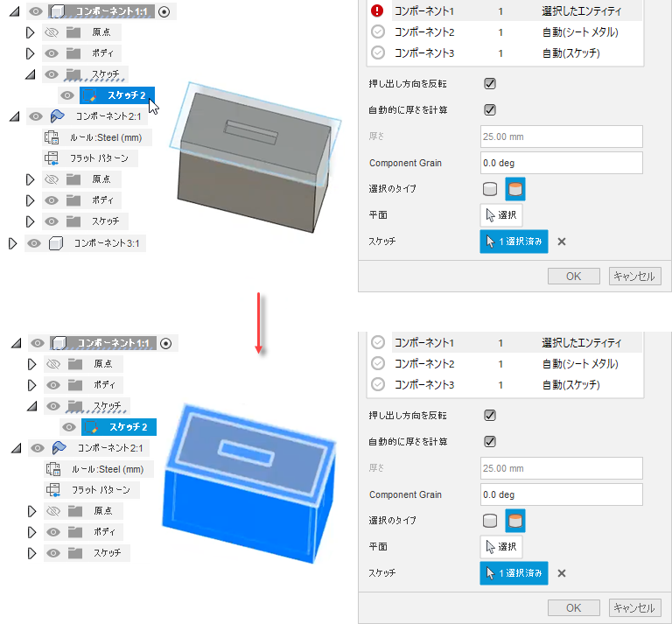Expand ボディ under コンポーネント2:1, lower browser

click(31, 532)
